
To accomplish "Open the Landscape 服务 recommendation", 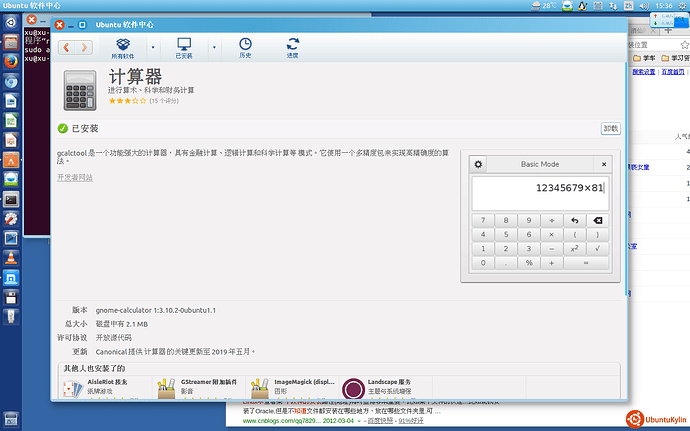I will pyautogui.click(x=385, y=387).
